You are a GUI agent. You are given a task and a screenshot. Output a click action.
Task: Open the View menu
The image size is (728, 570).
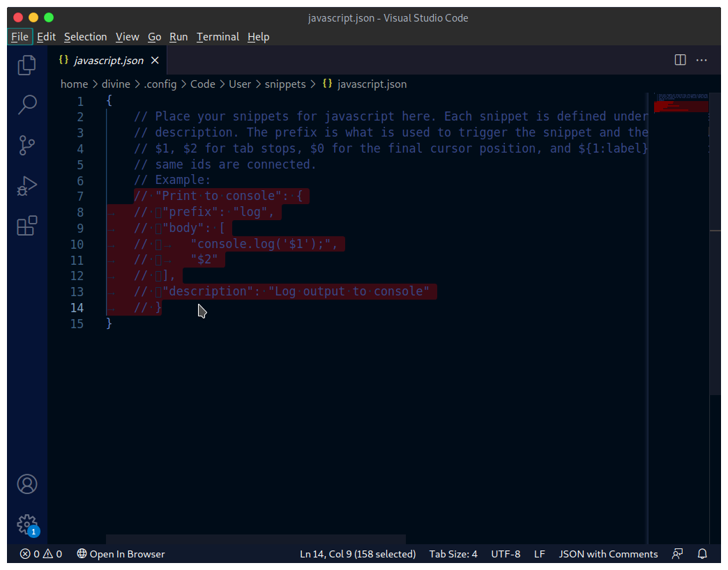pos(127,37)
